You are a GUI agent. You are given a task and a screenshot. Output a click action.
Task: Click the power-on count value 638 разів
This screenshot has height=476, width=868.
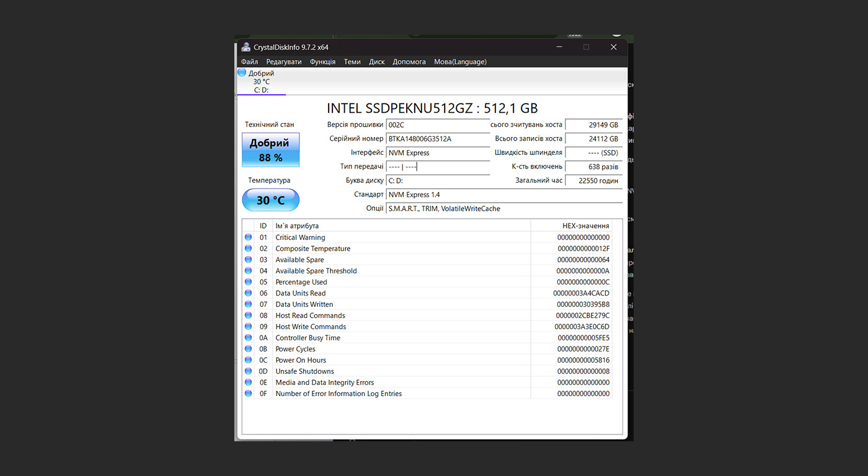pyautogui.click(x=594, y=167)
